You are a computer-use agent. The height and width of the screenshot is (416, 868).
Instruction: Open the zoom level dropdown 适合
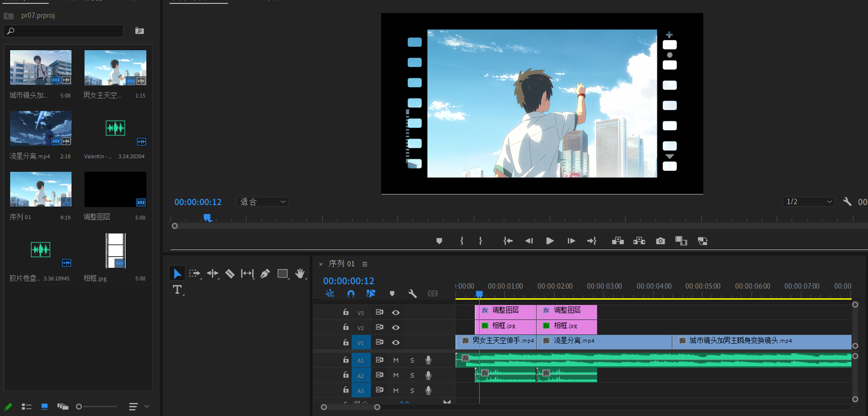click(x=262, y=202)
